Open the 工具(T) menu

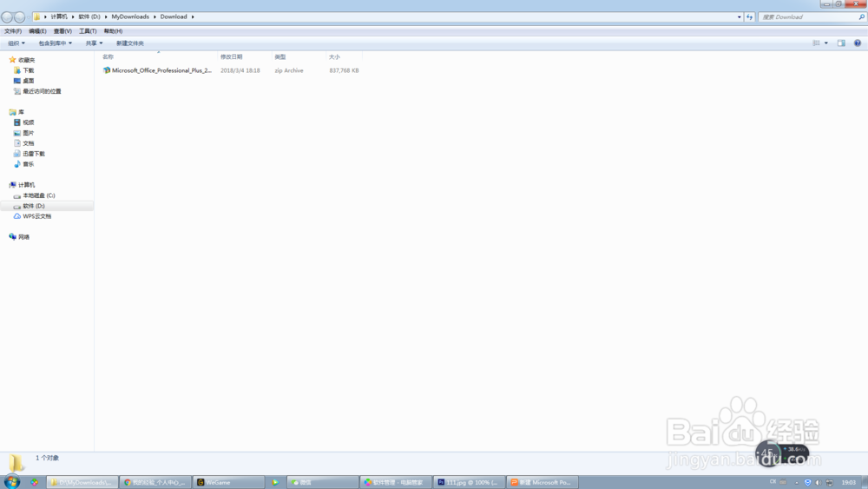coord(88,31)
